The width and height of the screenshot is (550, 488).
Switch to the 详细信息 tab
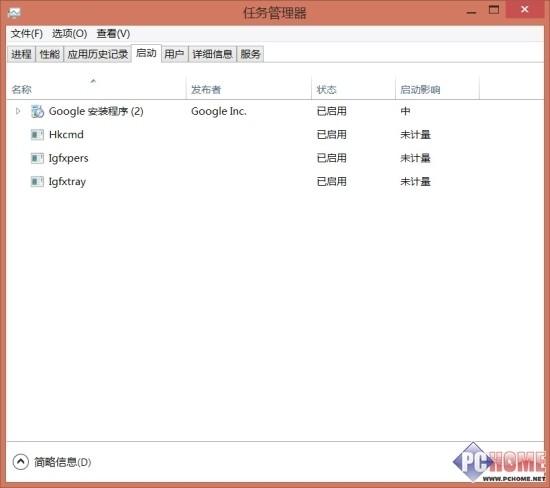[x=213, y=54]
